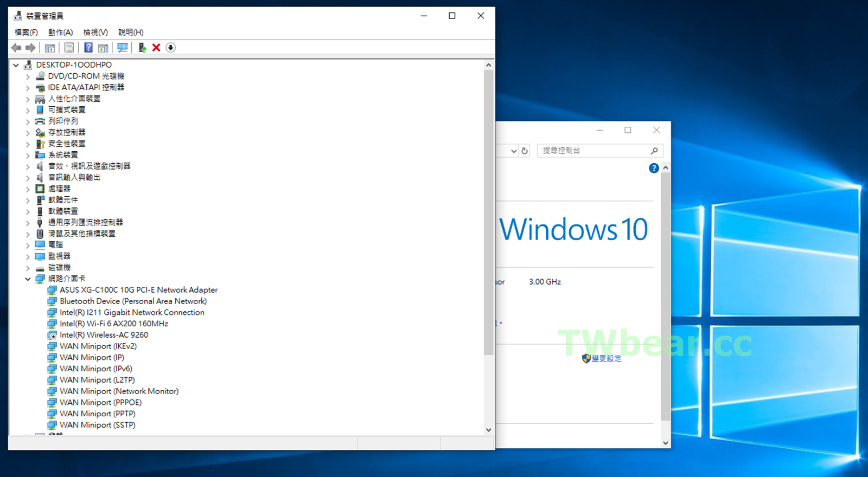Select WAN Miniport (L2TP)
Viewport: 868px width, 477px height.
(97, 380)
